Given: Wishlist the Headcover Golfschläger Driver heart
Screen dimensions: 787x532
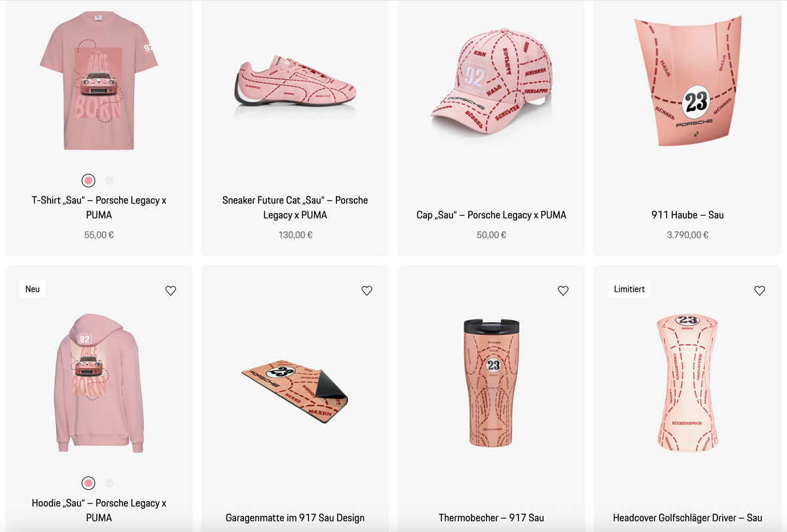Looking at the screenshot, I should tap(759, 291).
